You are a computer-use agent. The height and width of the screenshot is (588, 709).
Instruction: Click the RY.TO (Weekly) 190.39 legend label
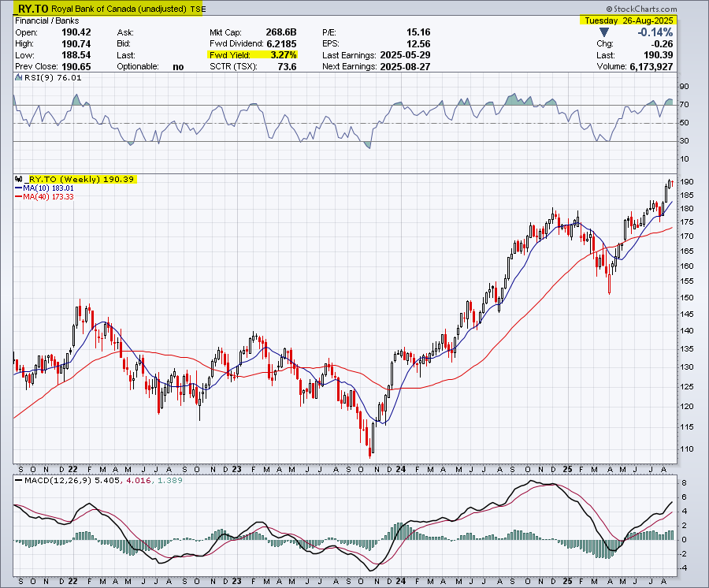[x=81, y=179]
